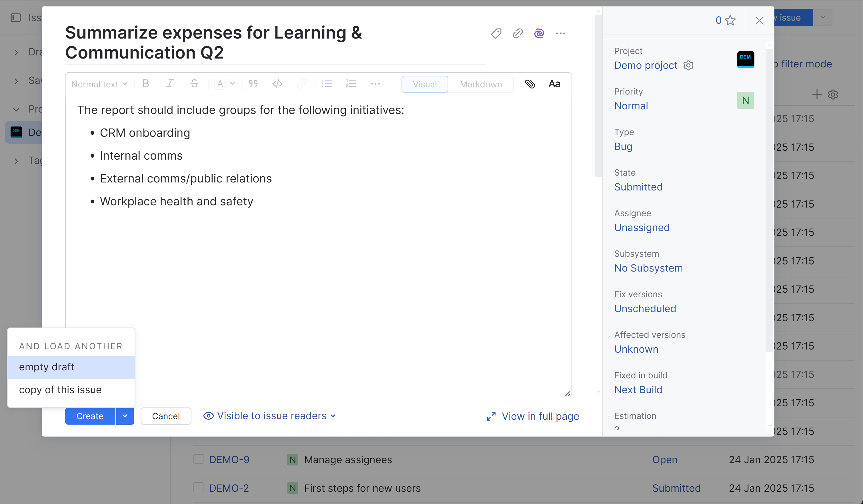Star this issue
863x504 pixels.
[x=730, y=20]
